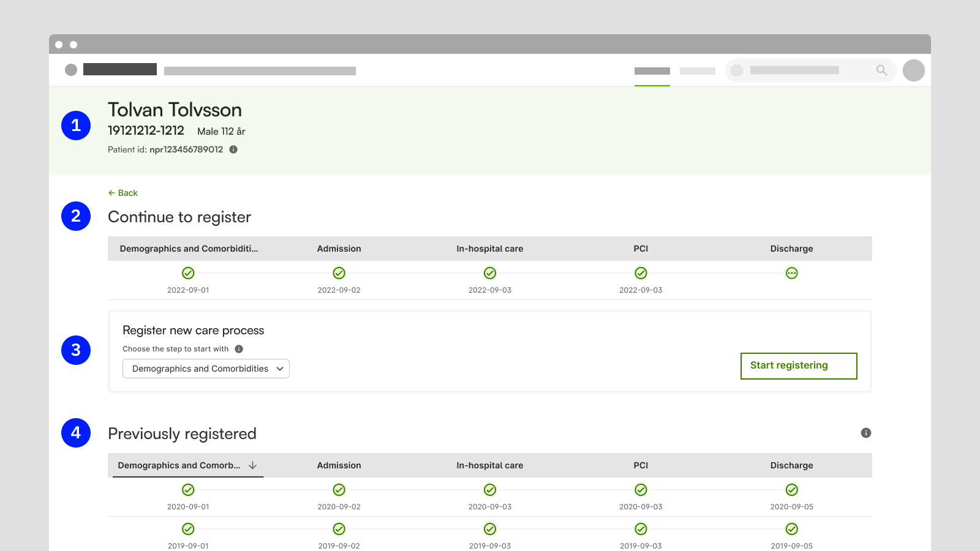Viewport: 980px width, 551px height.
Task: Open the Demographics and Comorbidities dropdown
Action: tap(206, 369)
